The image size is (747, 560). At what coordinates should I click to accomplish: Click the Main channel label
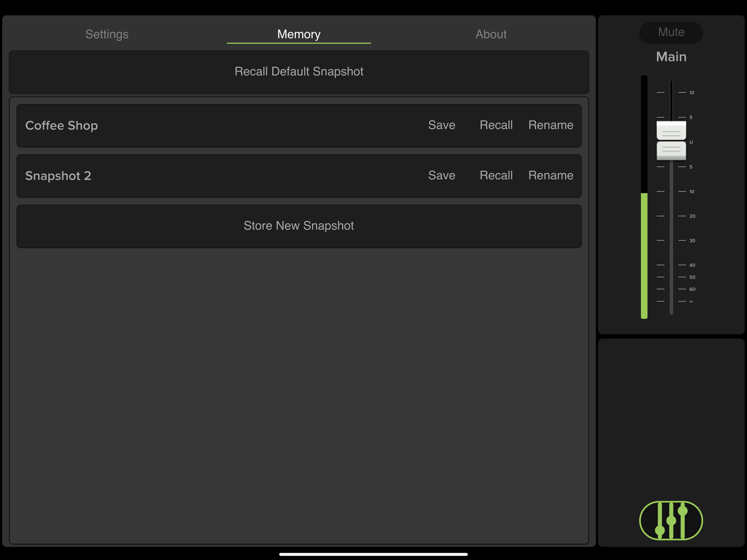(x=671, y=57)
